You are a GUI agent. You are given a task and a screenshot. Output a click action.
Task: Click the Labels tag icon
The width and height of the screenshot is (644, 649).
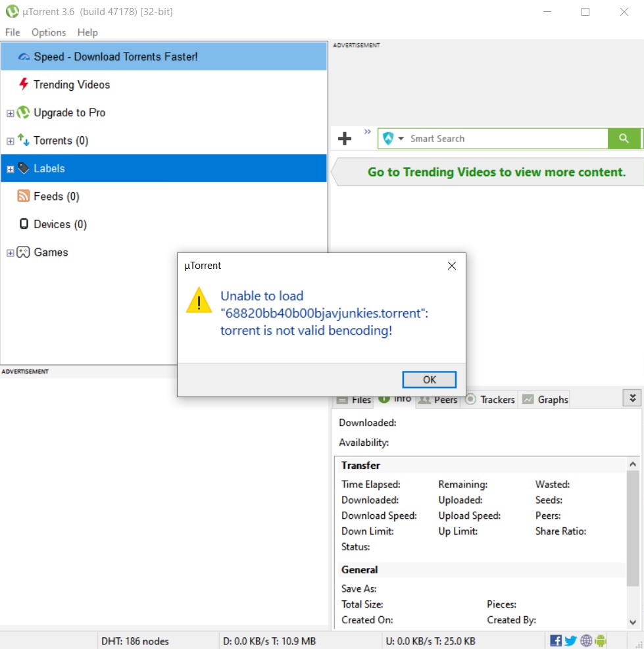click(24, 168)
